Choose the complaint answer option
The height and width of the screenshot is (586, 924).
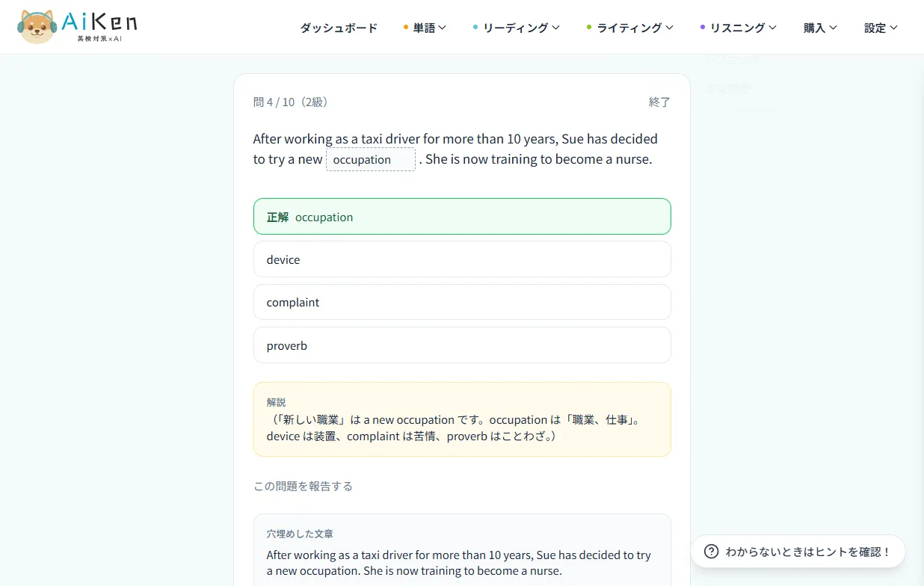click(x=462, y=302)
